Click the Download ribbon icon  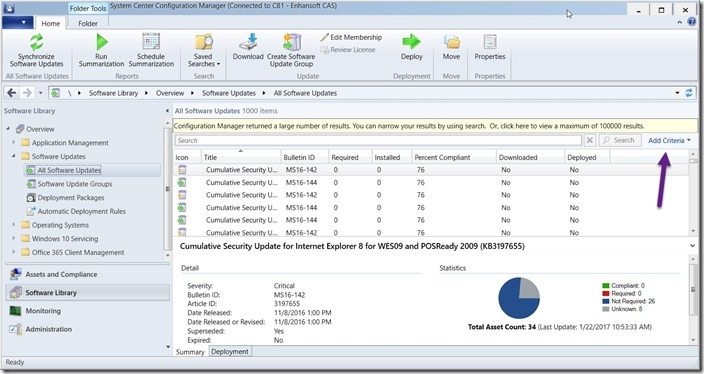tap(248, 42)
